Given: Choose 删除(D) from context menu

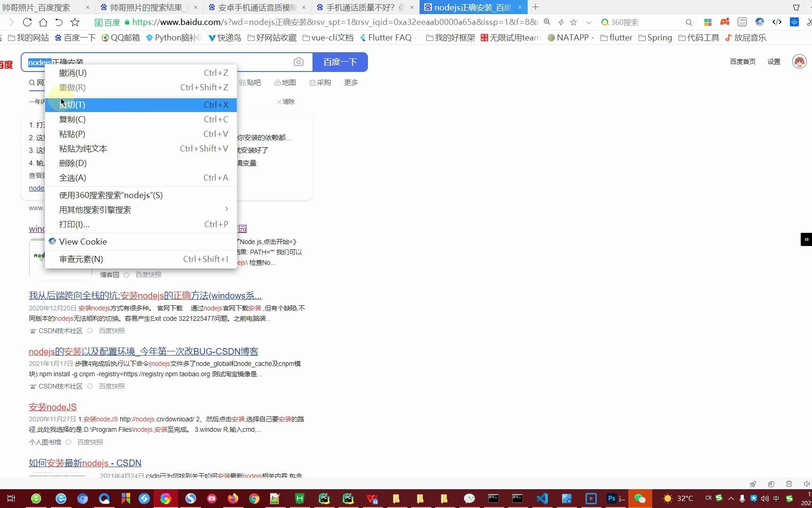Looking at the screenshot, I should pos(141,163).
